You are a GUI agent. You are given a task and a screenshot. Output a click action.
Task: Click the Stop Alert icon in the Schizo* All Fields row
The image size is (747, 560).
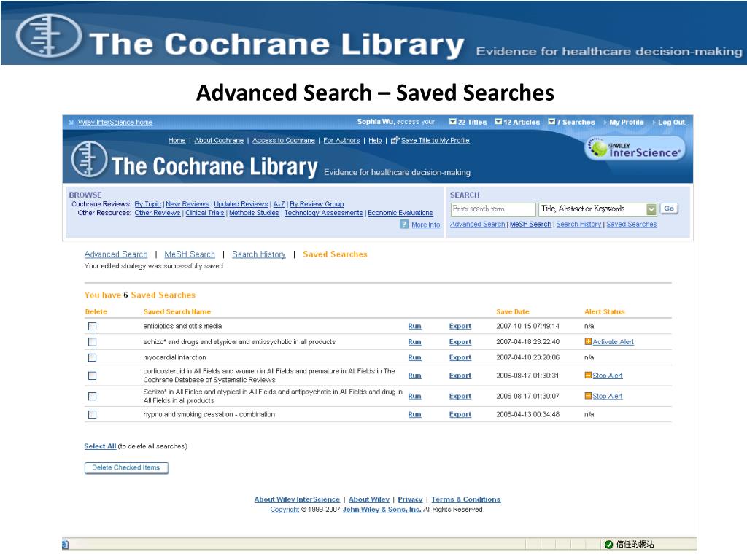click(x=588, y=396)
